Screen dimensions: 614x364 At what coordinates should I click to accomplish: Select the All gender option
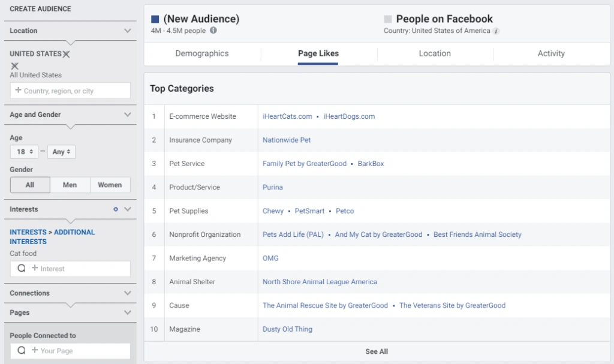[30, 185]
